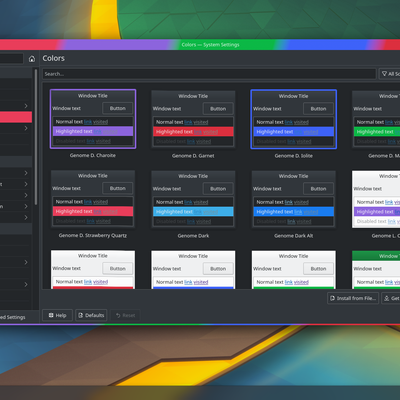Open the All Schemes filter dropdown

pos(390,74)
